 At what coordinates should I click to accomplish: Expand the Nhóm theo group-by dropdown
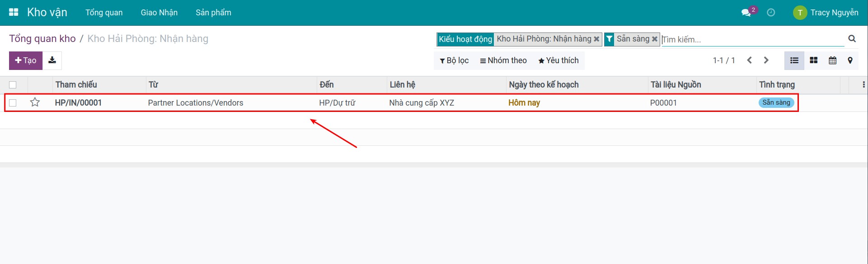503,60
